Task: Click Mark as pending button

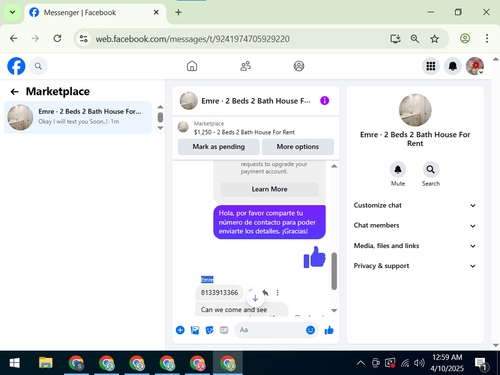Action: click(x=219, y=147)
